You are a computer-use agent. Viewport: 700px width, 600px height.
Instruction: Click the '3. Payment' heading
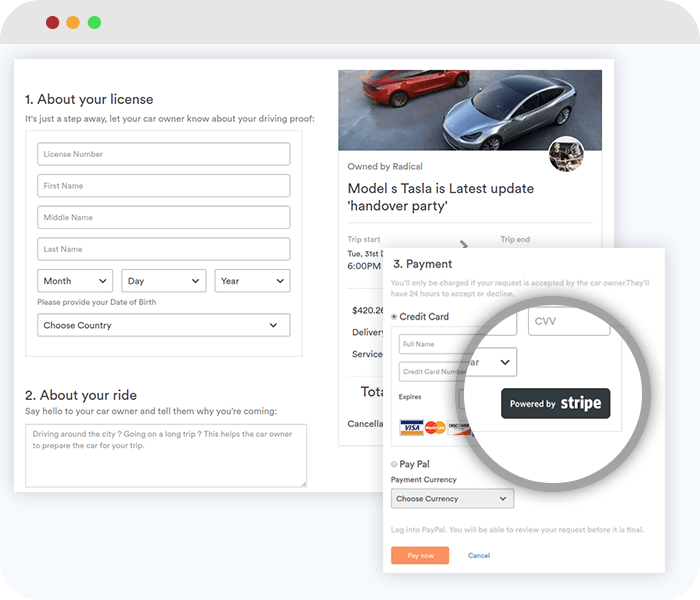(x=422, y=264)
